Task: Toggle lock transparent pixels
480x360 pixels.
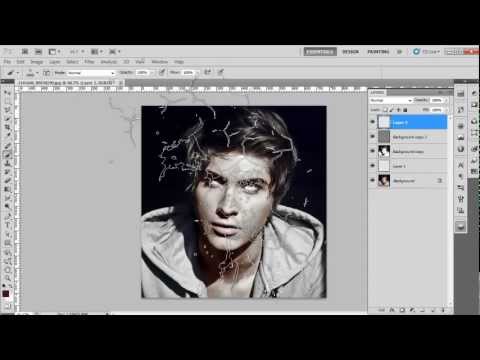Action: click(385, 110)
